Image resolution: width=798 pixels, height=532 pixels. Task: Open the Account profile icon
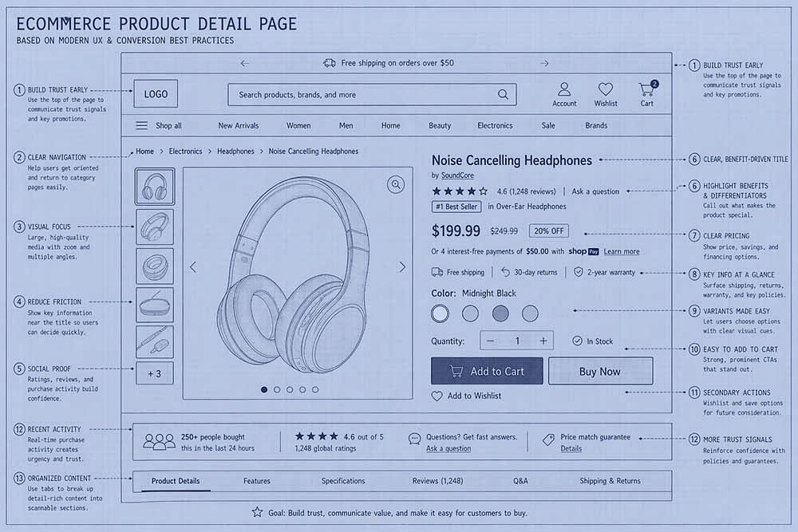point(564,89)
